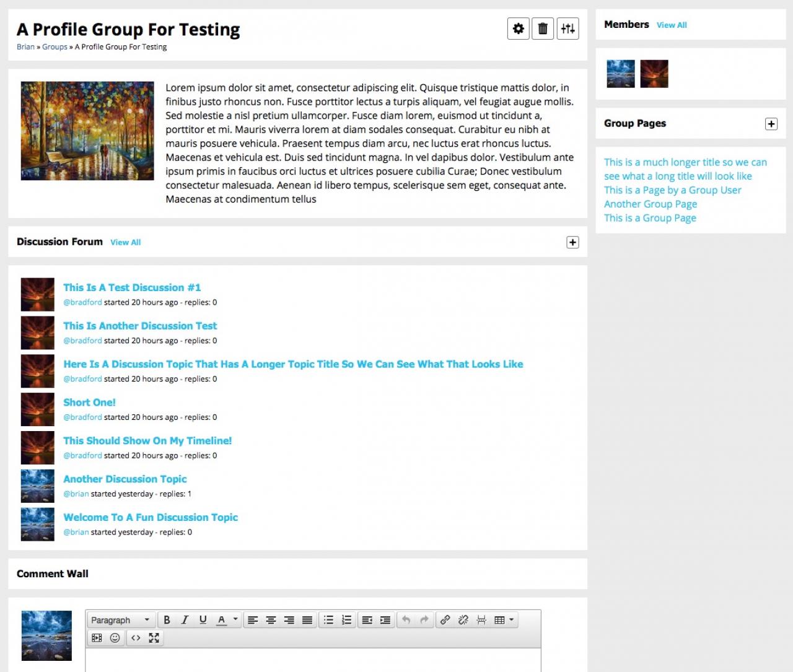Open the table insert dropdown

point(504,620)
